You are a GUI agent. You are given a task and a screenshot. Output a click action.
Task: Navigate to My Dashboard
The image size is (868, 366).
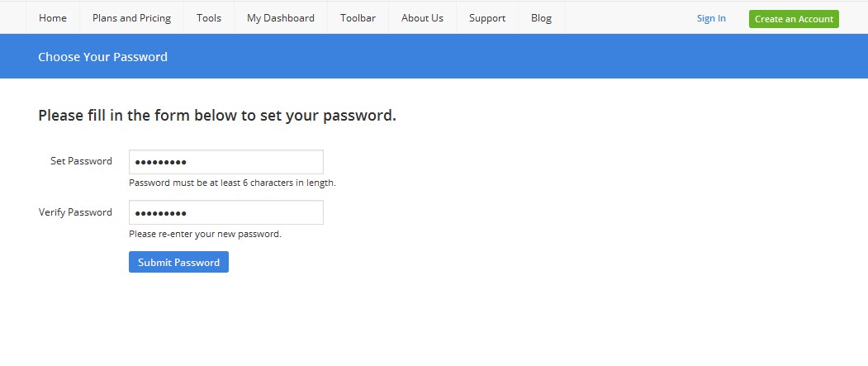pos(281,18)
